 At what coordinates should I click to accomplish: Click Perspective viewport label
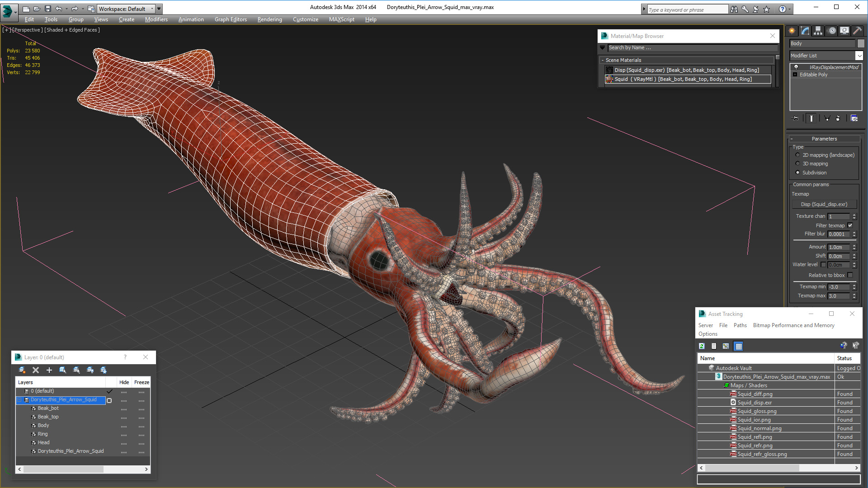point(28,30)
